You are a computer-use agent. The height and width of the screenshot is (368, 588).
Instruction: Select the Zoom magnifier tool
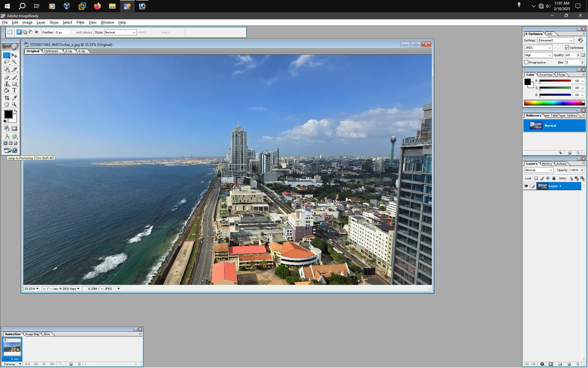[14, 105]
